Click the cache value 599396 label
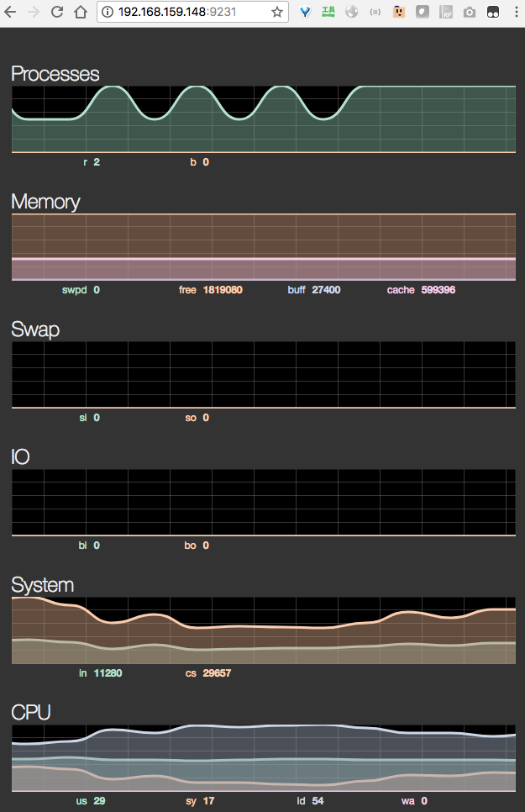The height and width of the screenshot is (812, 525). 438,290
